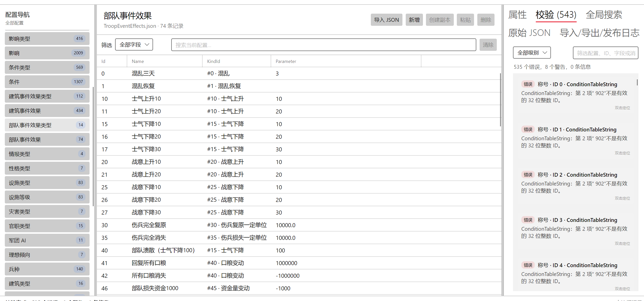Viewport: 644px width, 301px height.
Task: Select 建筑事件效果 in the sidebar
Action: 47,111
